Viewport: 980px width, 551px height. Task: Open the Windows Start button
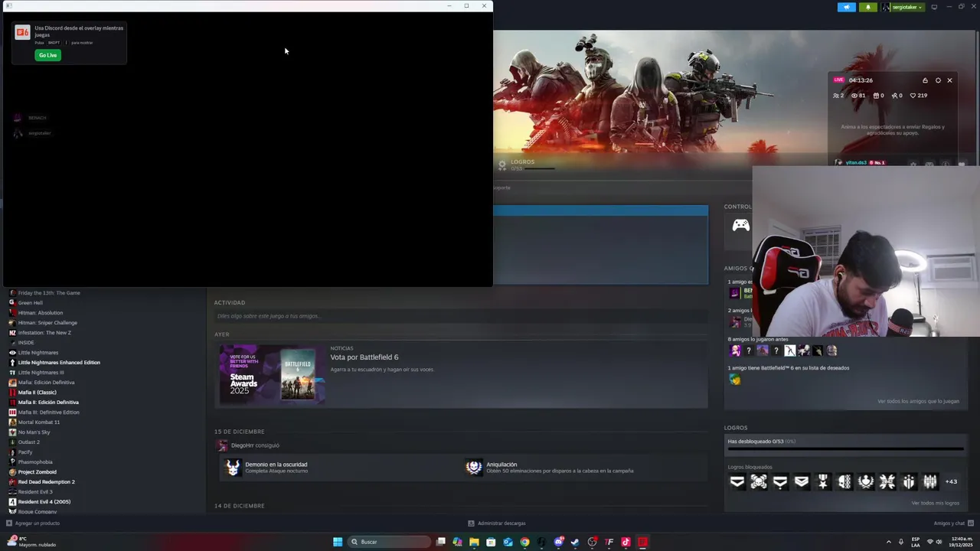(x=338, y=542)
